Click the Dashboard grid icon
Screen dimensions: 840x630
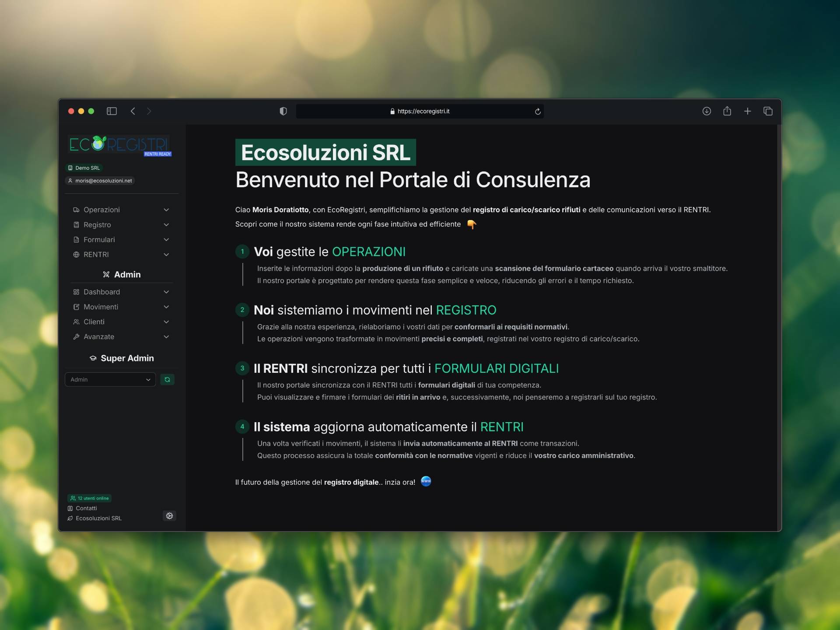(x=76, y=292)
